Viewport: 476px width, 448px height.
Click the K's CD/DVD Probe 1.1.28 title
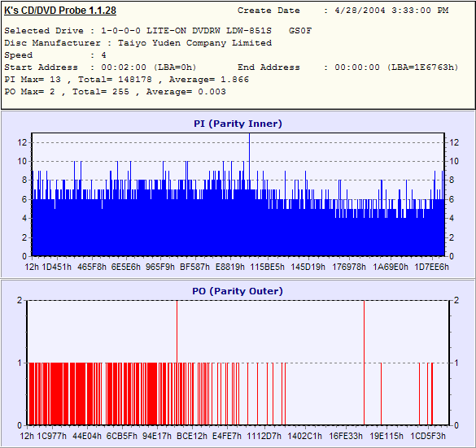pyautogui.click(x=60, y=11)
